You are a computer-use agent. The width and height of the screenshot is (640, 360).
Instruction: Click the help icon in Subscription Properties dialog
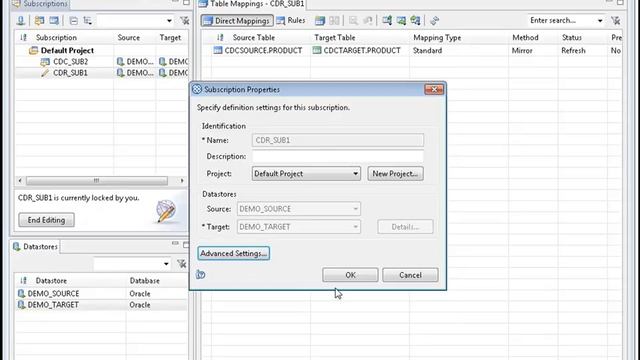point(200,274)
